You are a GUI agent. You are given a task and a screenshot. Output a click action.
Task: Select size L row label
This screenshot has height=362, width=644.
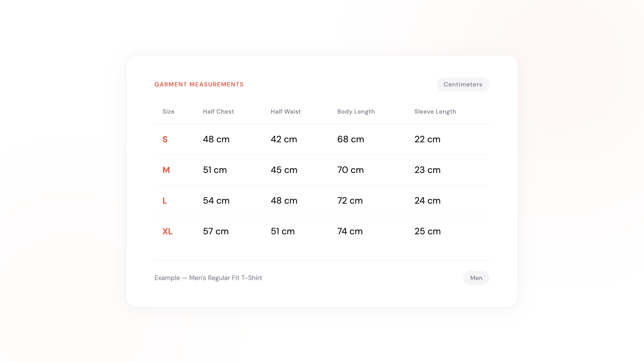click(165, 201)
